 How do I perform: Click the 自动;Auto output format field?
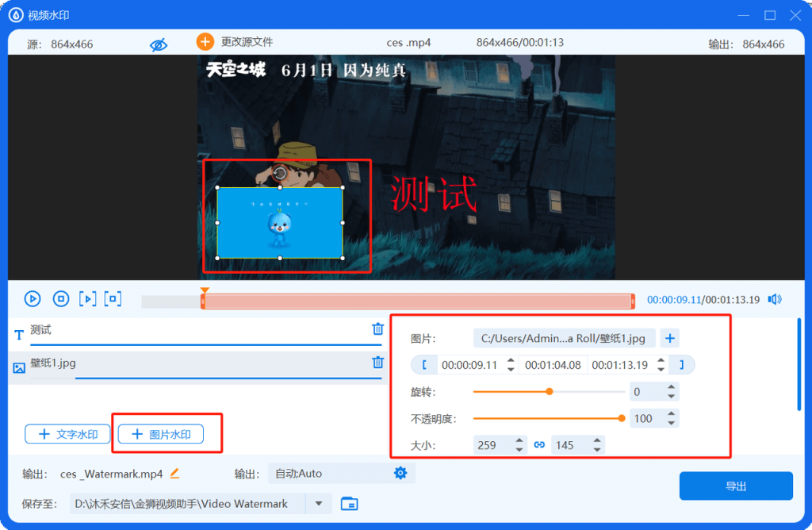[x=331, y=474]
